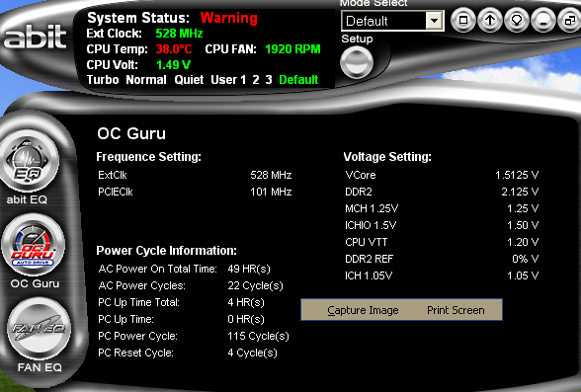Open the Mode Select dropdown arrow
Viewport: 581px width, 392px height.
point(434,21)
